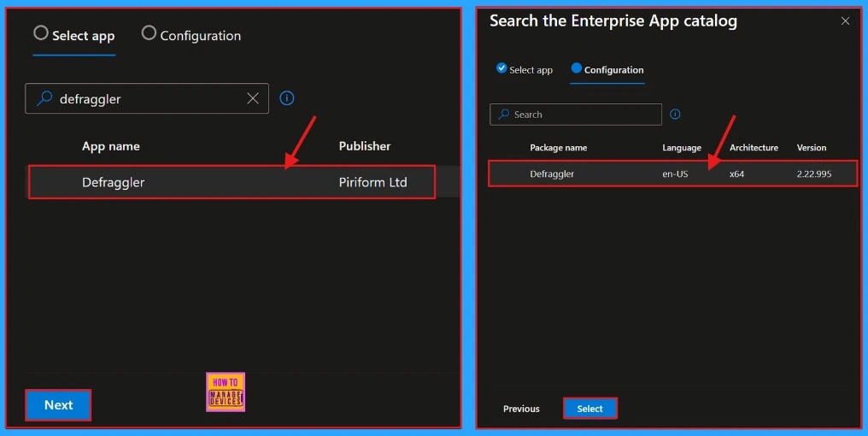
Task: Click info icon beside right Search field
Action: pos(675,114)
